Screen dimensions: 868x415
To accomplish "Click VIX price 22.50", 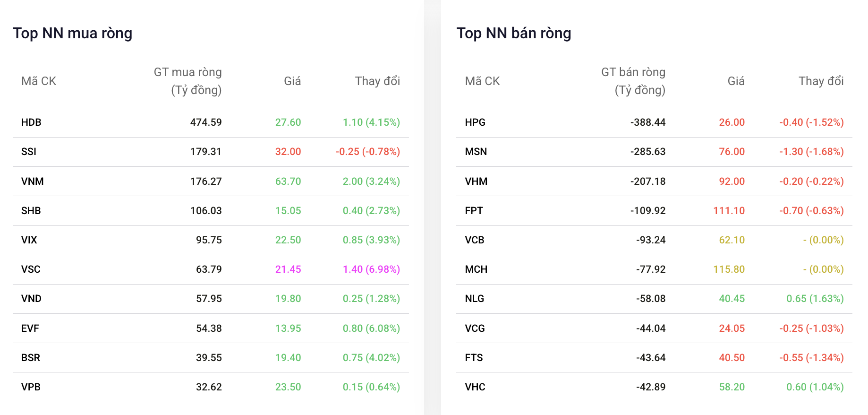I will click(x=288, y=240).
